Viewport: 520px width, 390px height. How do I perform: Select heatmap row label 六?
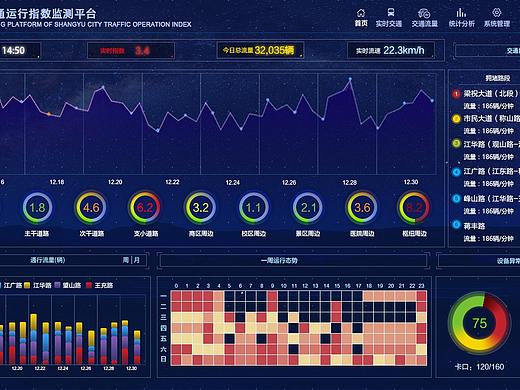pos(163,349)
